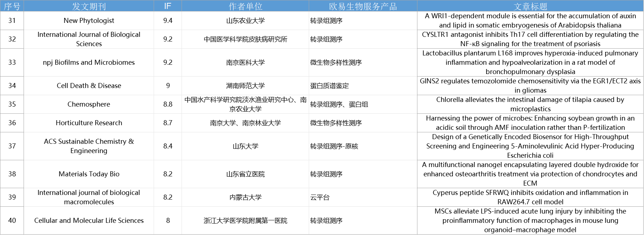Click row number 40
Viewport: 644px width, 235px height.
[x=12, y=221]
